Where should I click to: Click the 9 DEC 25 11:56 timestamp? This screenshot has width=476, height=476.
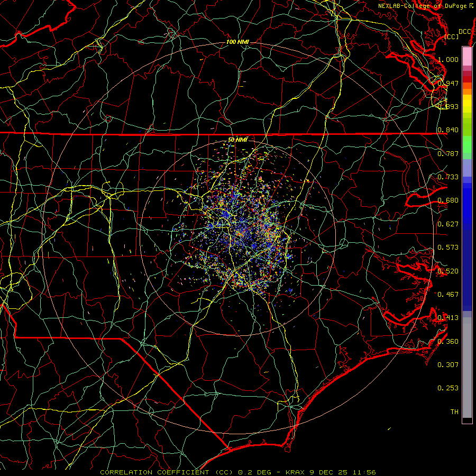(x=343, y=472)
